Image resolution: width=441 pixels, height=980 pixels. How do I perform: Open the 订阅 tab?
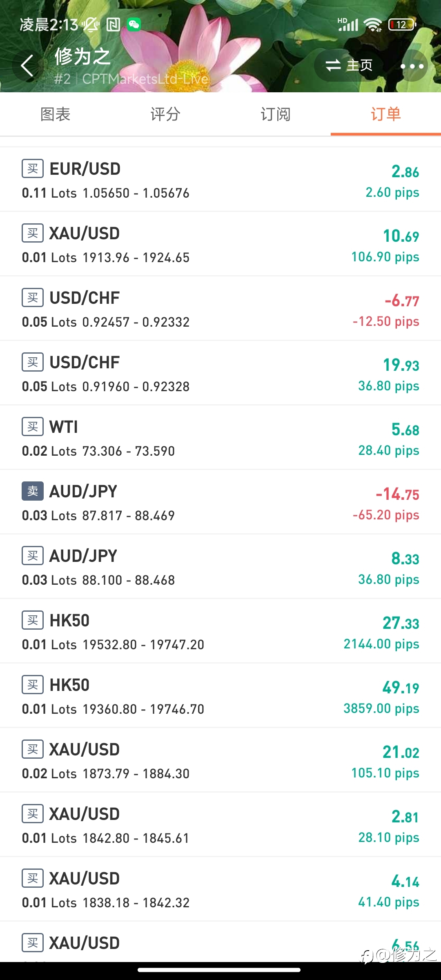coord(276,114)
